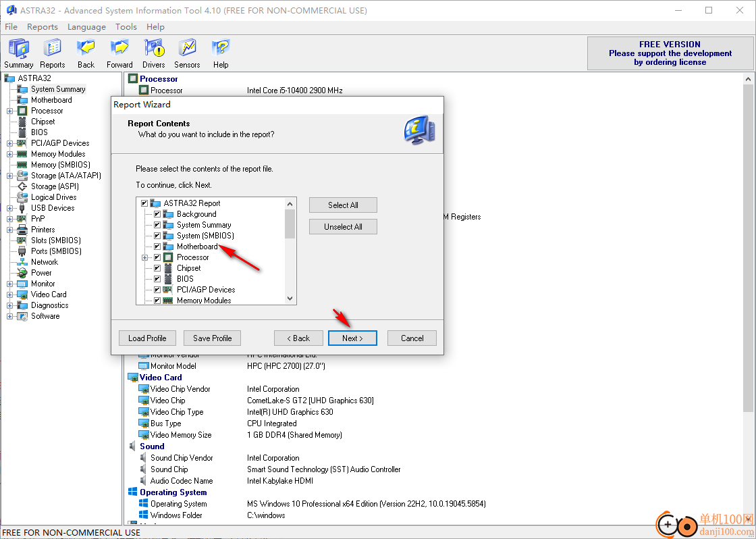Image resolution: width=756 pixels, height=539 pixels.
Task: Go Back with the toolbar arrow
Action: 86,53
